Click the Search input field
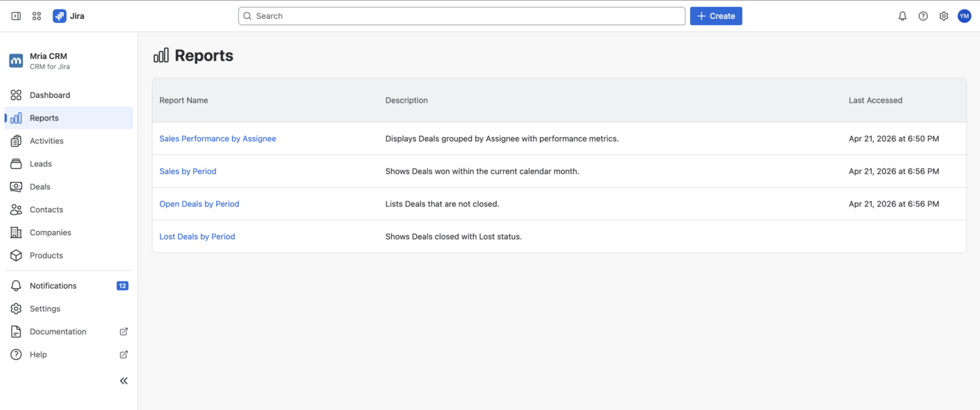The width and height of the screenshot is (980, 410). coord(461,16)
